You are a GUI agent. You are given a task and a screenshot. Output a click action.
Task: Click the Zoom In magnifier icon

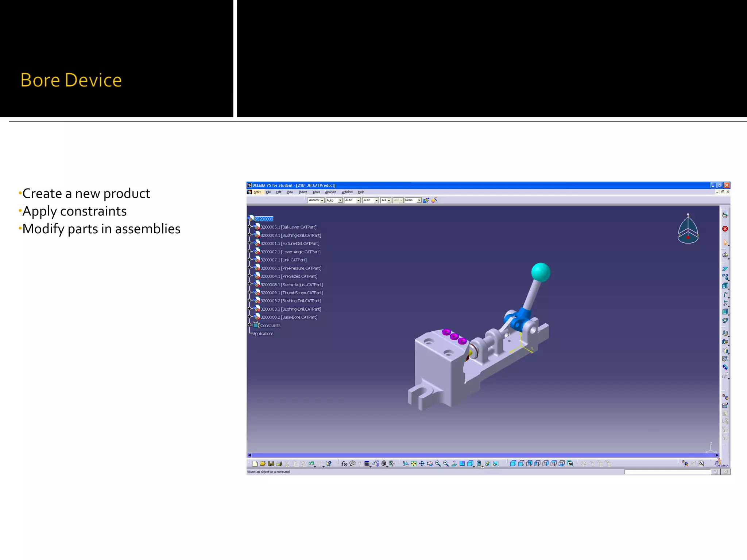tap(438, 464)
